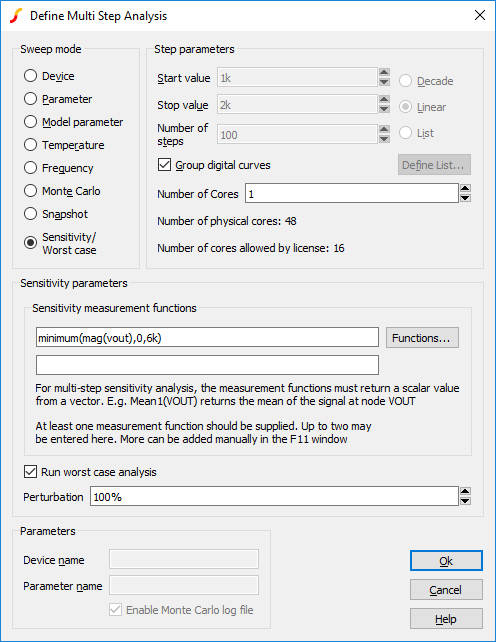Close the Define Multi Step Analysis window
Viewport: 496px width, 642px height.
tap(480, 16)
